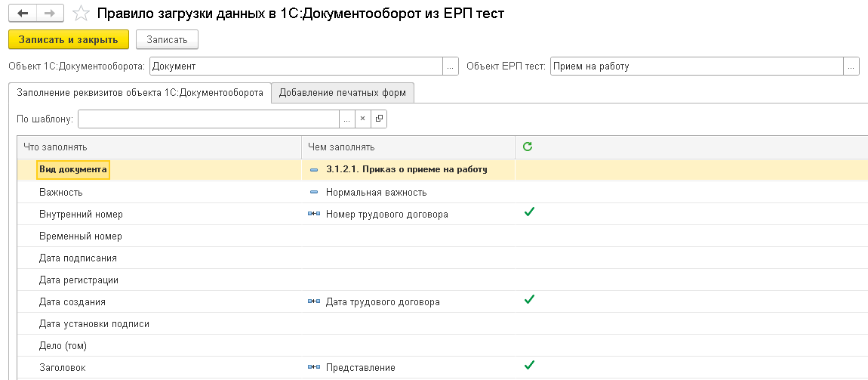The height and width of the screenshot is (380, 868).
Task: Click the value icon beside 'Нормальная важность'
Action: [x=314, y=193]
